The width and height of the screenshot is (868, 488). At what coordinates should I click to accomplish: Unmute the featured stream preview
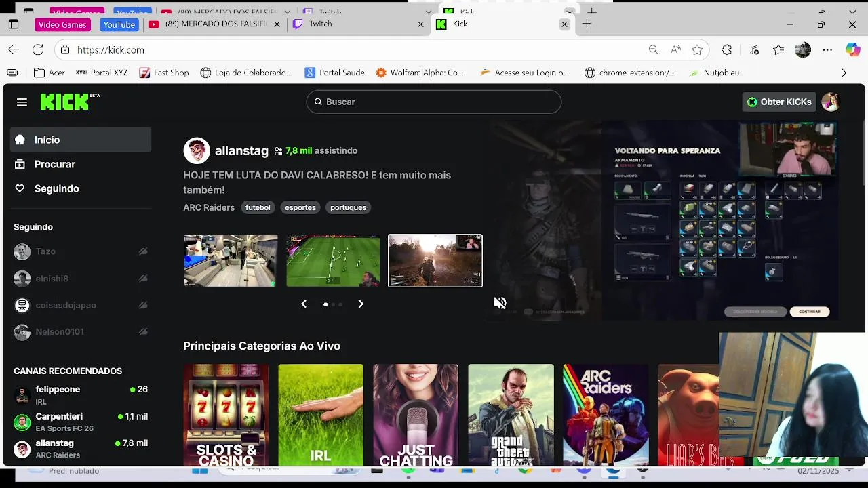click(500, 303)
